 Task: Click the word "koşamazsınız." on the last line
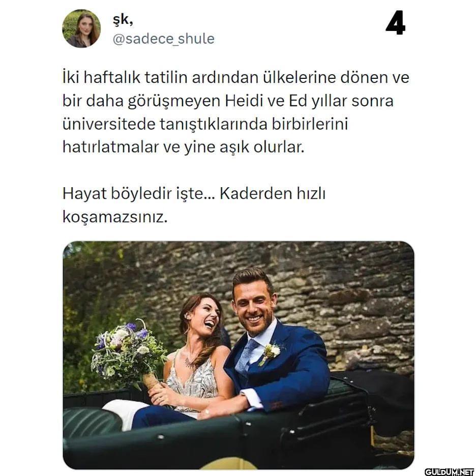click(x=115, y=217)
